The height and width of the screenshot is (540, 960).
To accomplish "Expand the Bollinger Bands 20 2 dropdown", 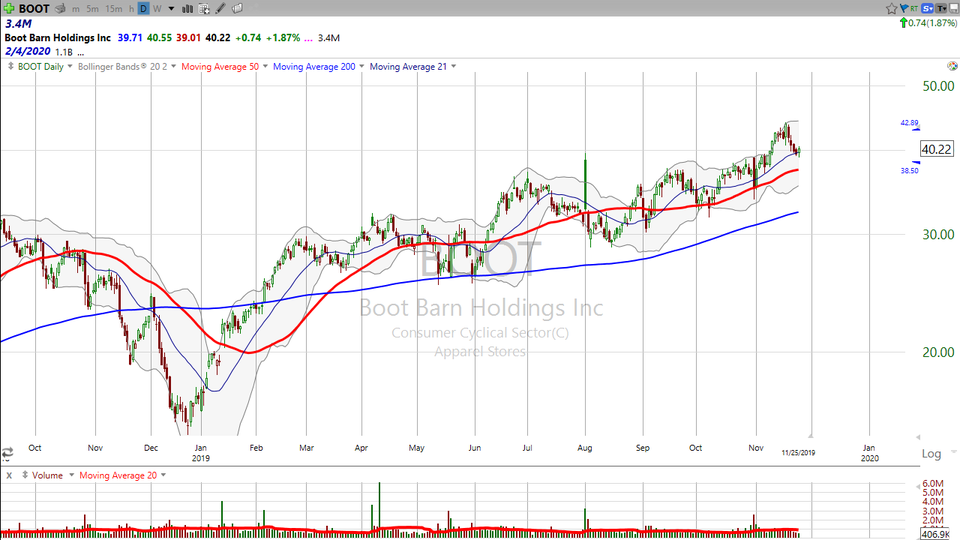I will click(x=174, y=66).
